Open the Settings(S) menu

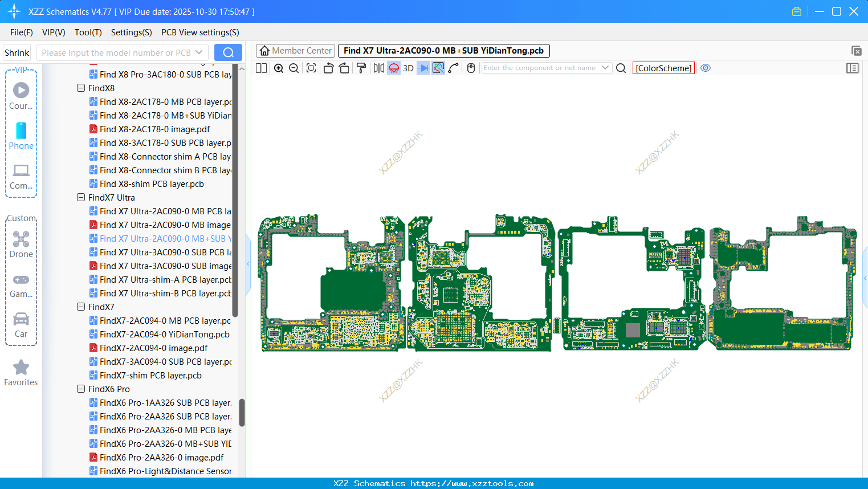(x=132, y=32)
